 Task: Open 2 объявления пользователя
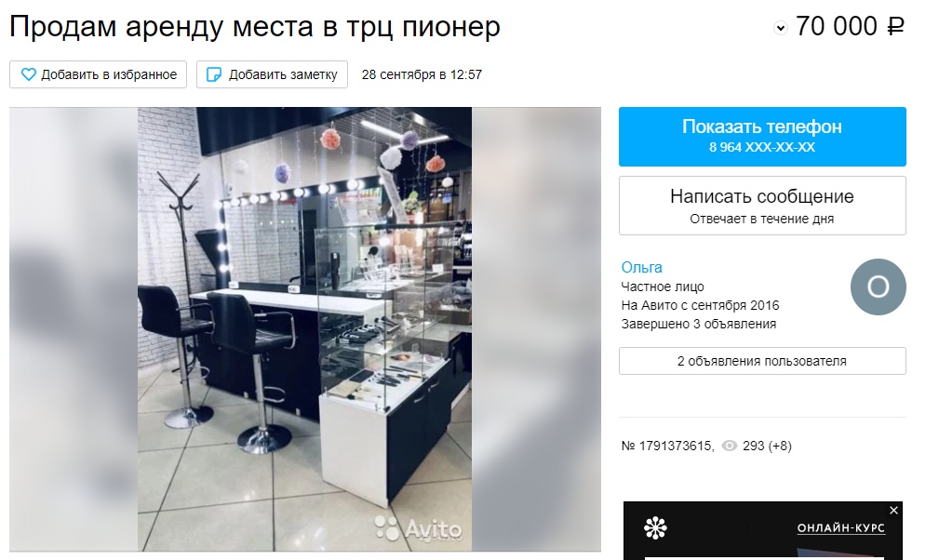[762, 361]
